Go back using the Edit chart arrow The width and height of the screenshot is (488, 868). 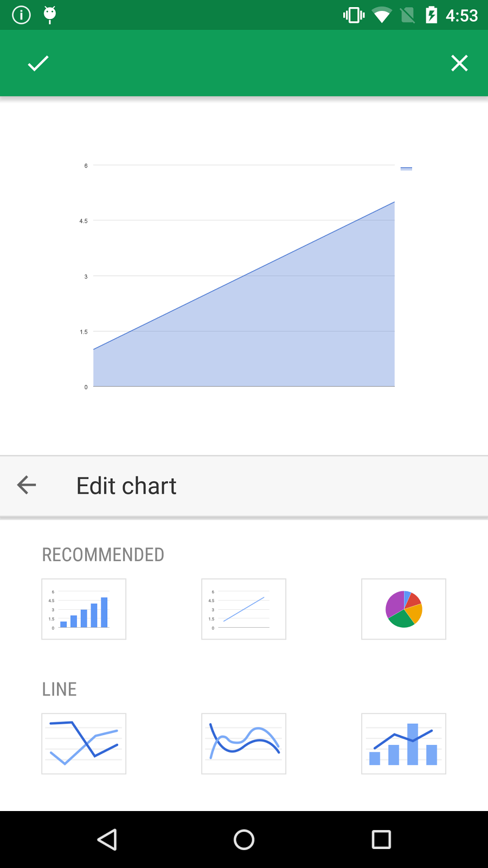(27, 485)
